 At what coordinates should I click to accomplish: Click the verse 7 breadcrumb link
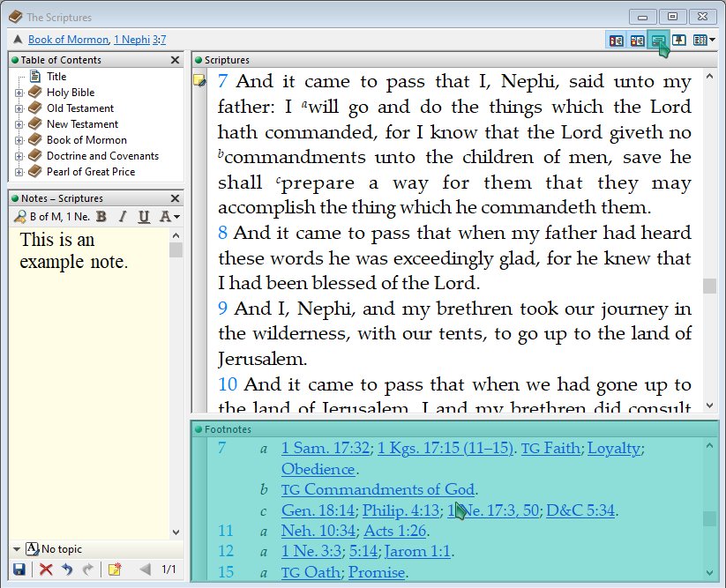(x=163, y=40)
